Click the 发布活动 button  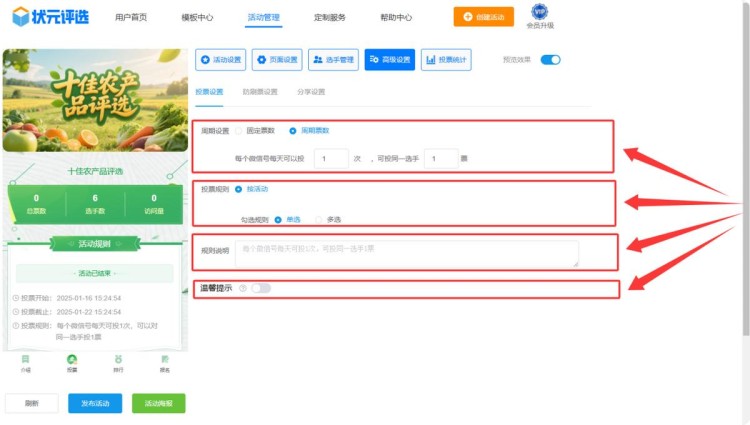click(95, 403)
